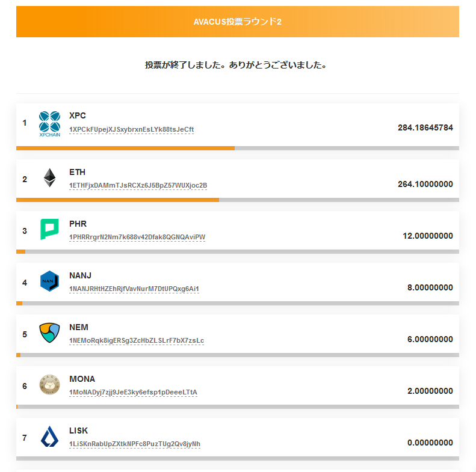Click vote total 6.00000000
The height and width of the screenshot is (472, 476).
pyautogui.click(x=430, y=339)
